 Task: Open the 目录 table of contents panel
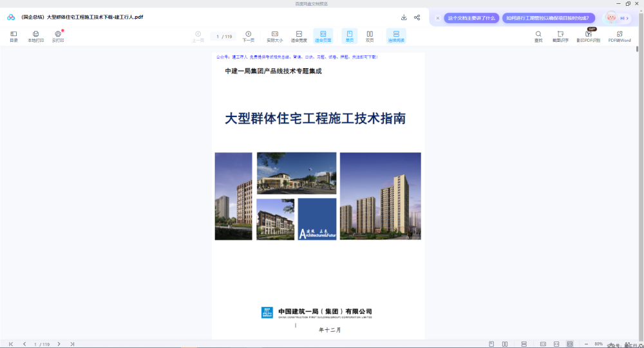(x=14, y=37)
